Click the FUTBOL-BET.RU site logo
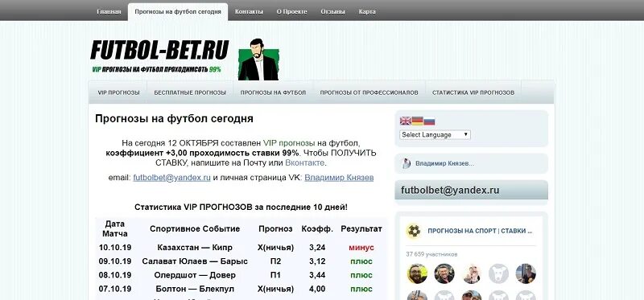This screenshot has height=300, width=644. pyautogui.click(x=159, y=56)
